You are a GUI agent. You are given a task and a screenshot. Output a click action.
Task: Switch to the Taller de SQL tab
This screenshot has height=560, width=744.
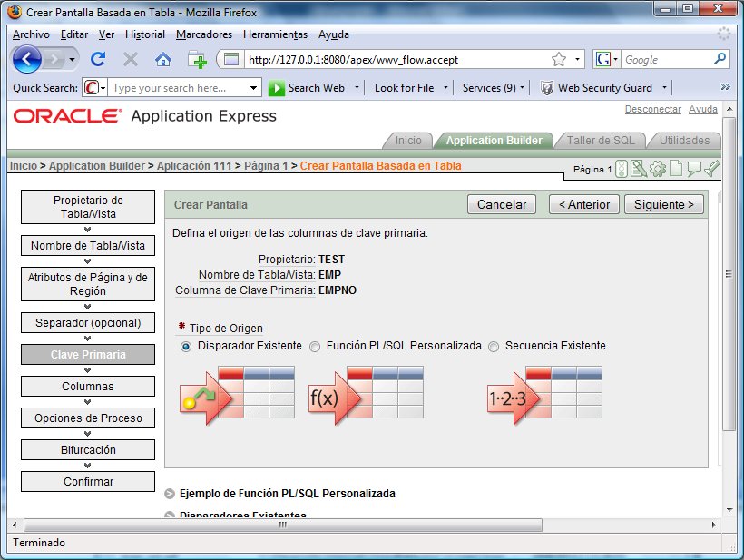[601, 141]
